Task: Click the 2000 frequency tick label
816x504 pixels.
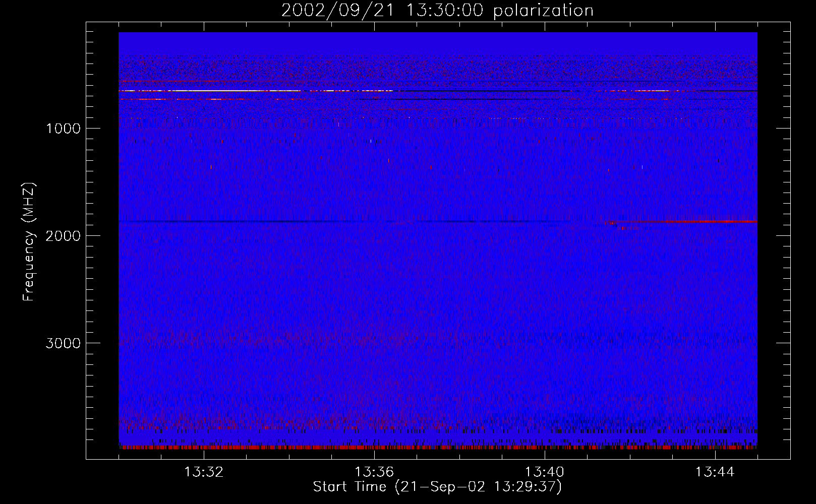Action: (x=63, y=236)
